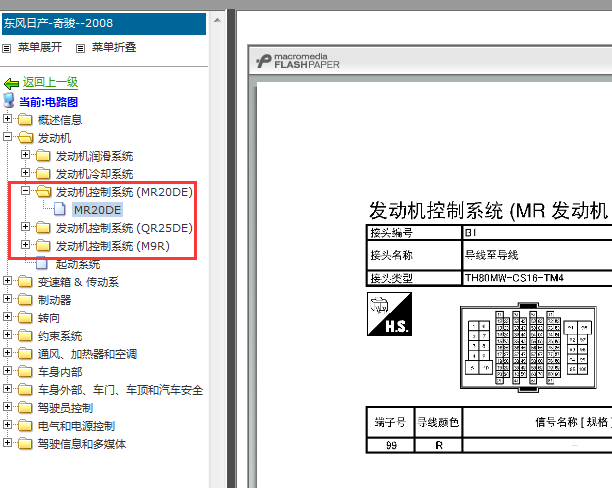This screenshot has width=612, height=488.
Task: Click the 发动机控制系统 (QR25DE) folder icon
Action: tap(43, 227)
